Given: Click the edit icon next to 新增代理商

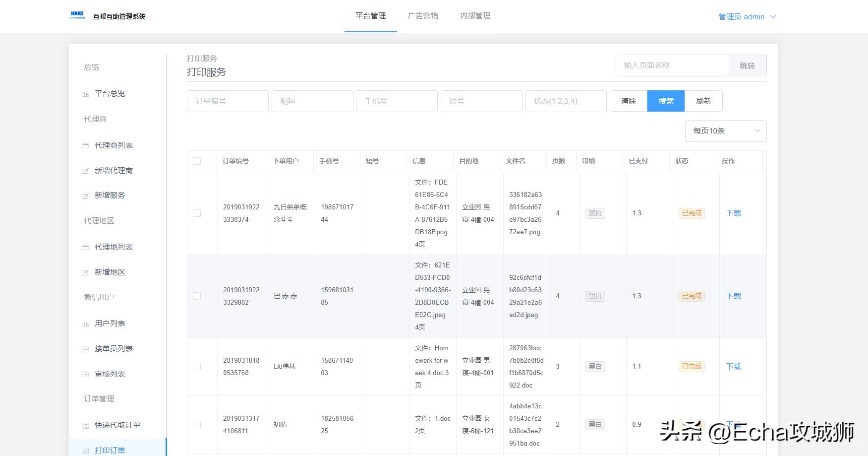Looking at the screenshot, I should tap(86, 170).
